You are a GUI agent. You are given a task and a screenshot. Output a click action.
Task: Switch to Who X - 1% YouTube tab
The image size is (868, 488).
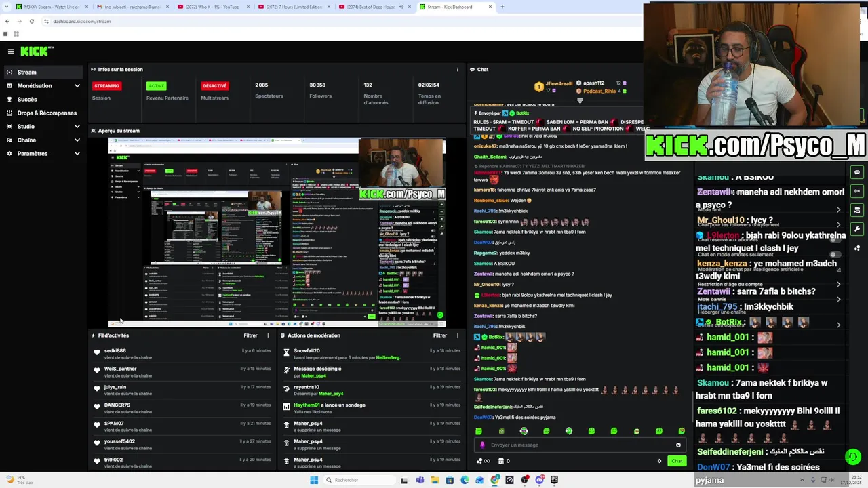pos(211,7)
